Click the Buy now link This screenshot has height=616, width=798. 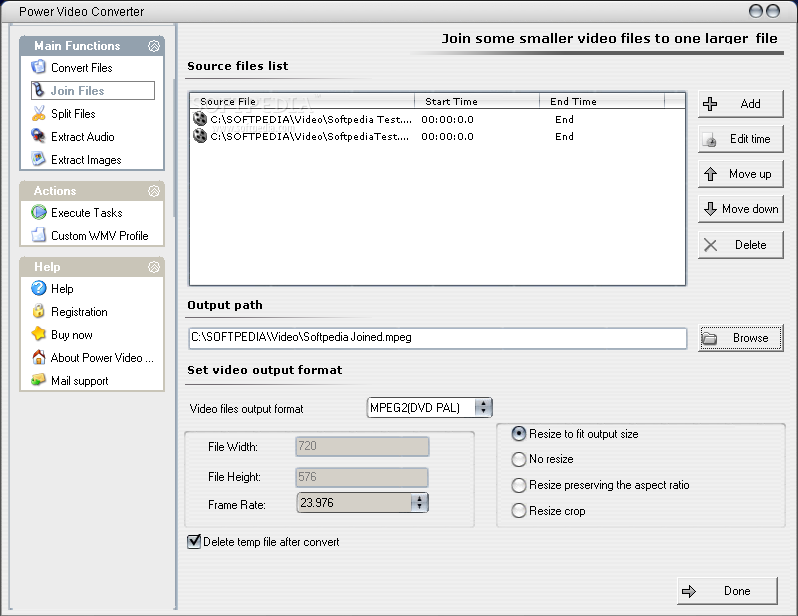(72, 335)
